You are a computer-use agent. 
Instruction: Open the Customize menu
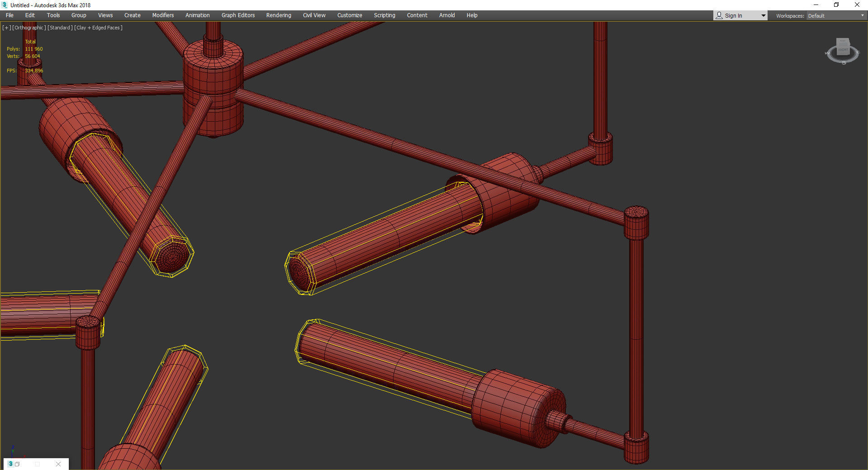(350, 15)
